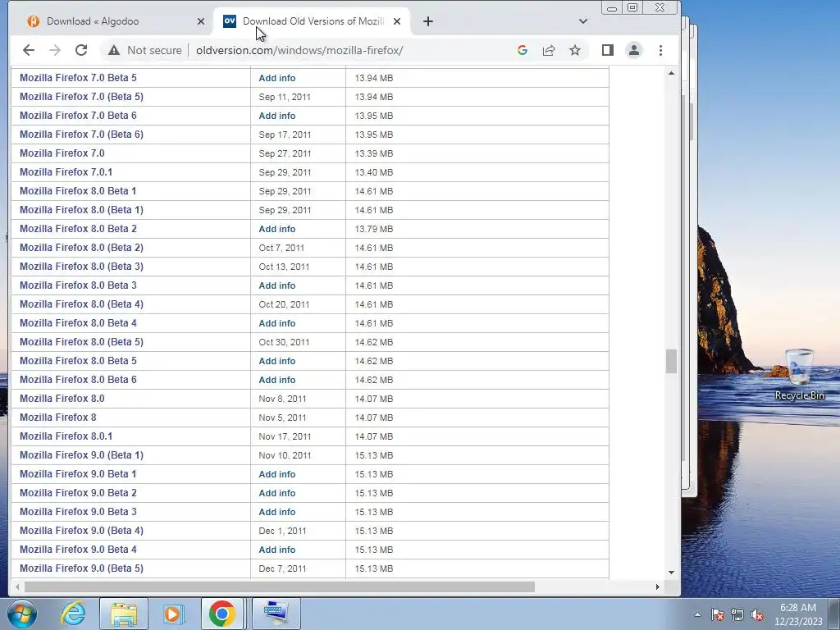Open Windows Media Player from taskbar

click(x=173, y=614)
